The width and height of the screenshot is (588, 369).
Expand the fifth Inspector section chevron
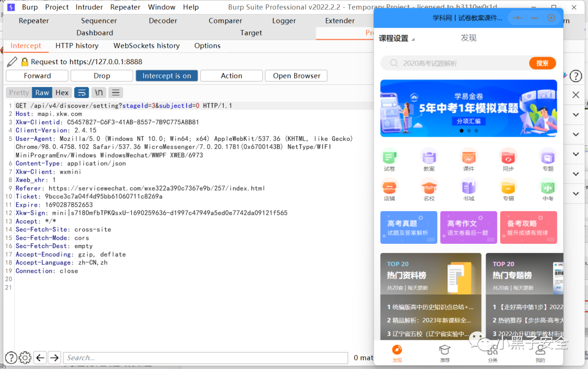point(575,194)
